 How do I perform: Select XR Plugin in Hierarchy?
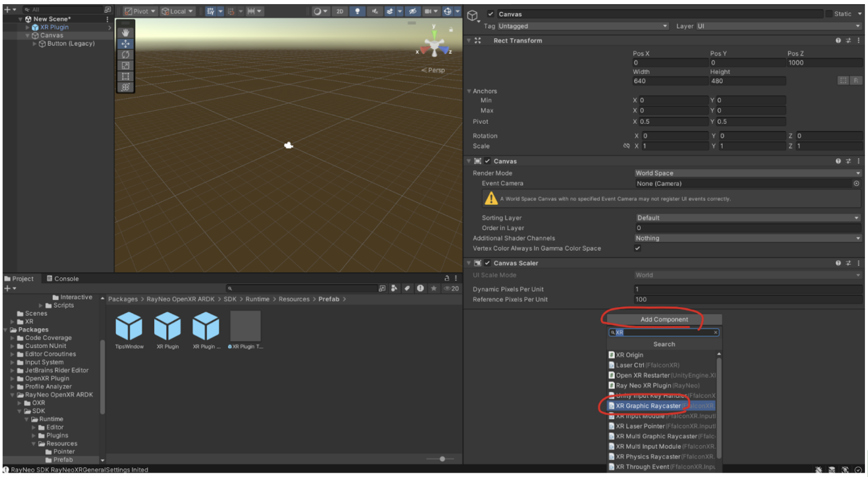pyautogui.click(x=54, y=27)
